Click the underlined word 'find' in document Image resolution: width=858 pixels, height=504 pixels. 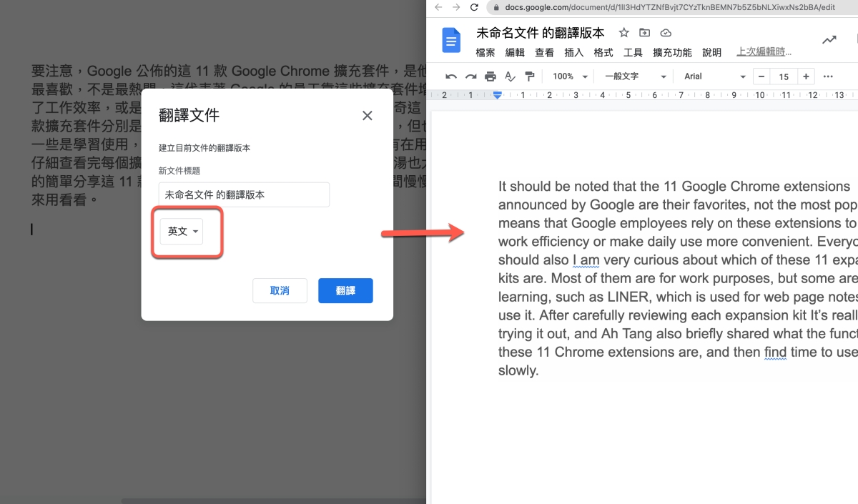point(776,352)
